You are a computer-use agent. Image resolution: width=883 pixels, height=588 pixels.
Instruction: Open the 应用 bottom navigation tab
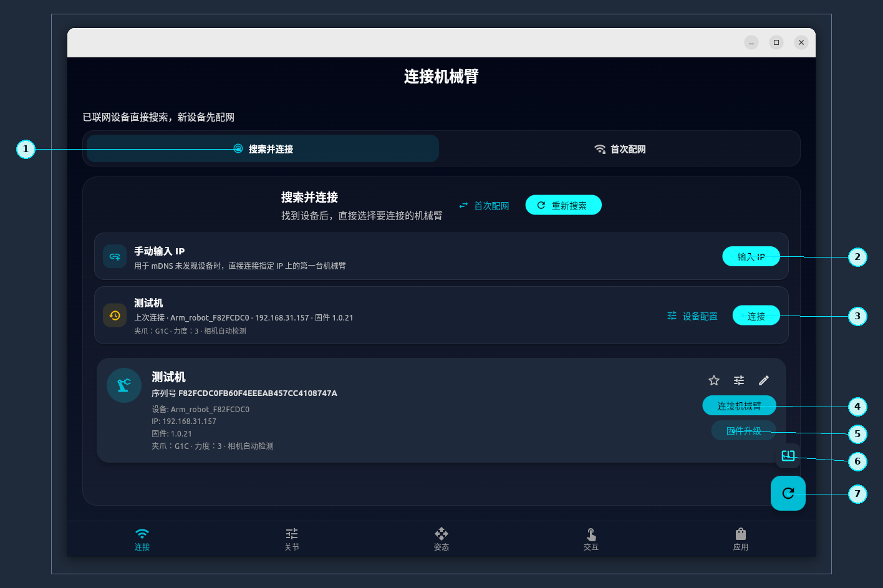click(741, 539)
